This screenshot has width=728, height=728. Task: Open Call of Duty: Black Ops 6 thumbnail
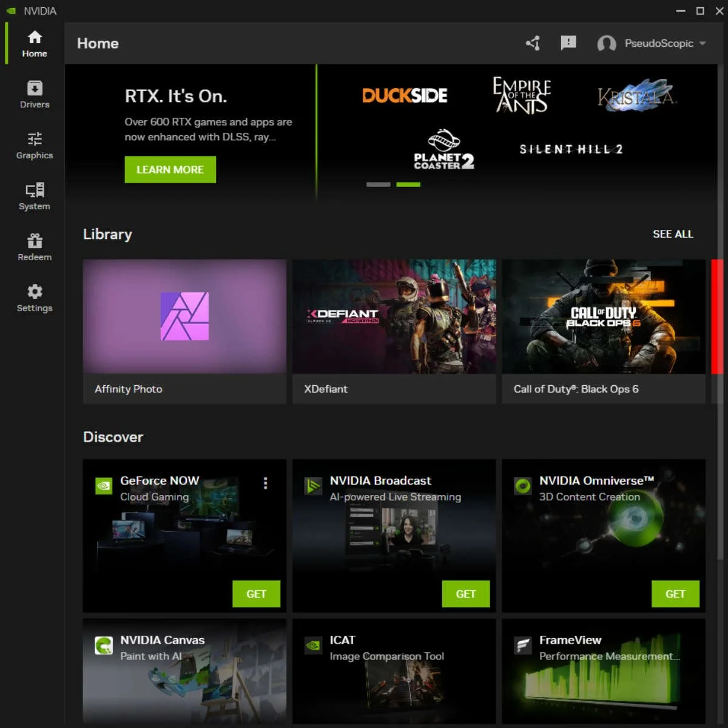click(604, 317)
